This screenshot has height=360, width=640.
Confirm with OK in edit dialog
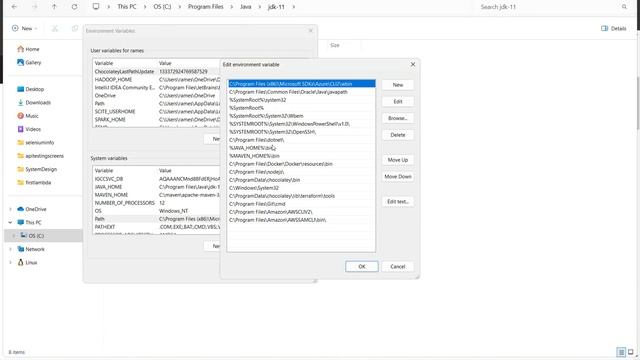(362, 267)
